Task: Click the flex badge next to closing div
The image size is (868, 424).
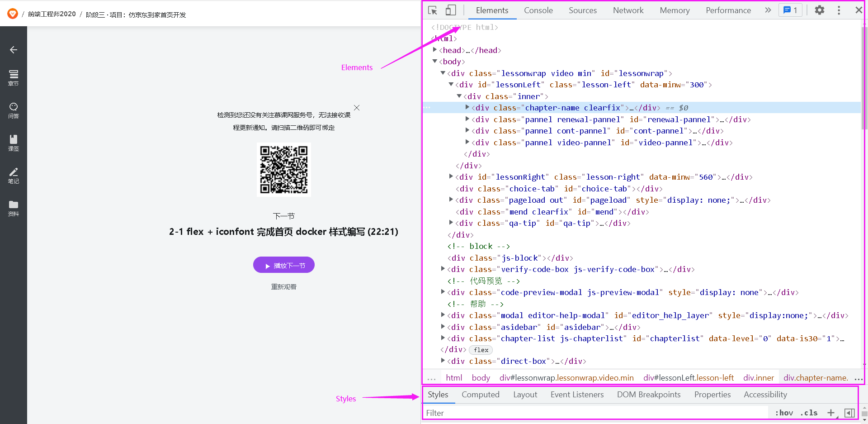Action: 481,350
